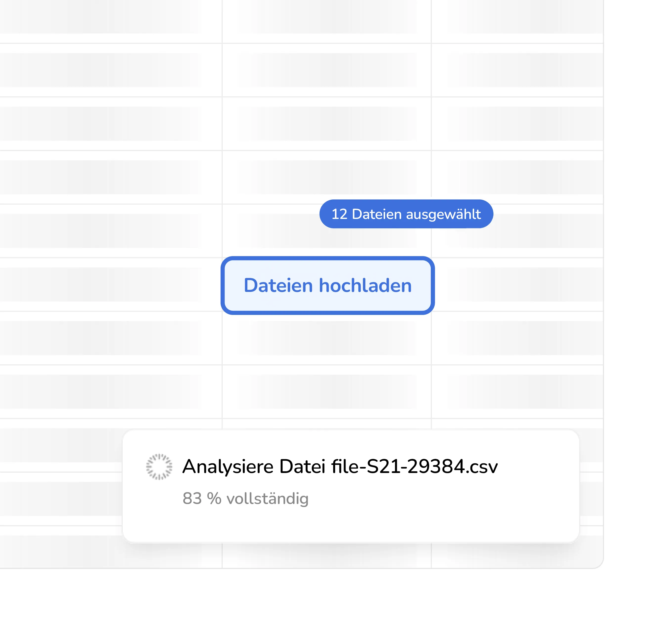Click first column cell below upload button row
The image size is (672, 637).
pos(102,338)
